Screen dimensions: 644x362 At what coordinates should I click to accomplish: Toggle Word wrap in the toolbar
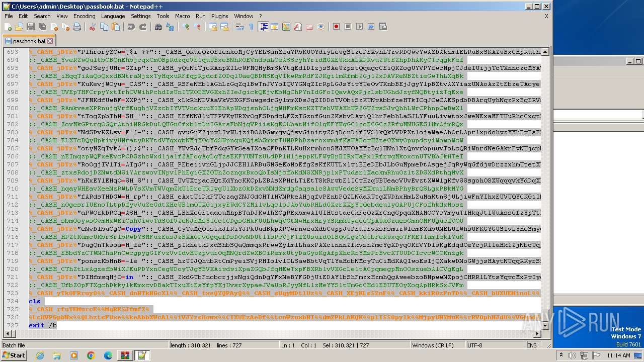click(240, 27)
